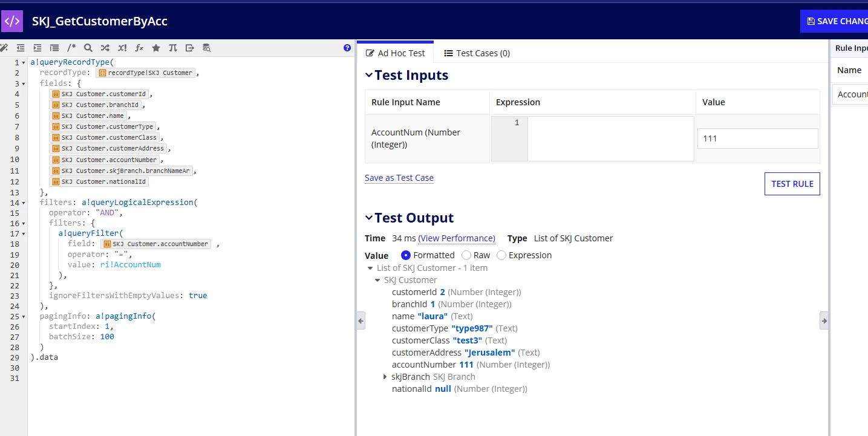The width and height of the screenshot is (868, 436).
Task: Click the format expression magic wand icon
Action: click(x=4, y=48)
